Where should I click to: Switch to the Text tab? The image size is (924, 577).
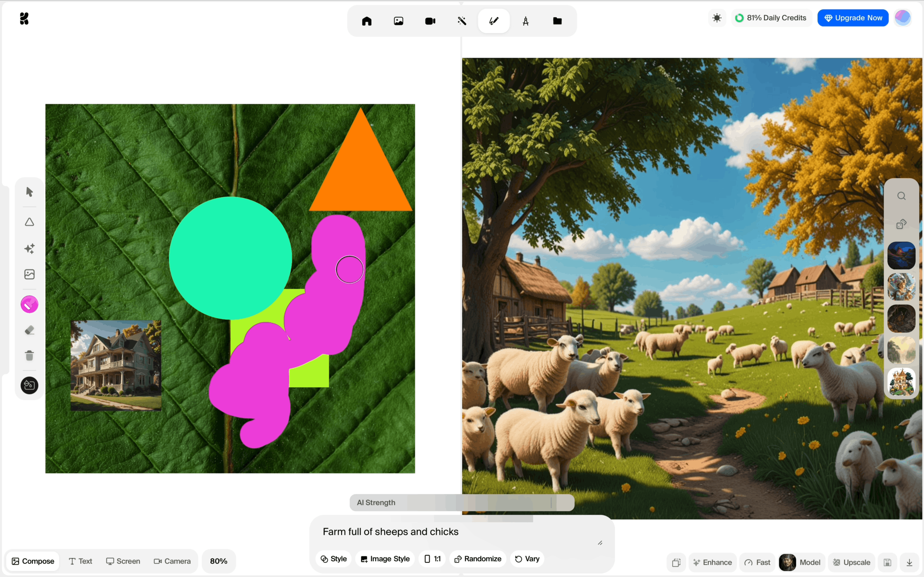pos(81,561)
